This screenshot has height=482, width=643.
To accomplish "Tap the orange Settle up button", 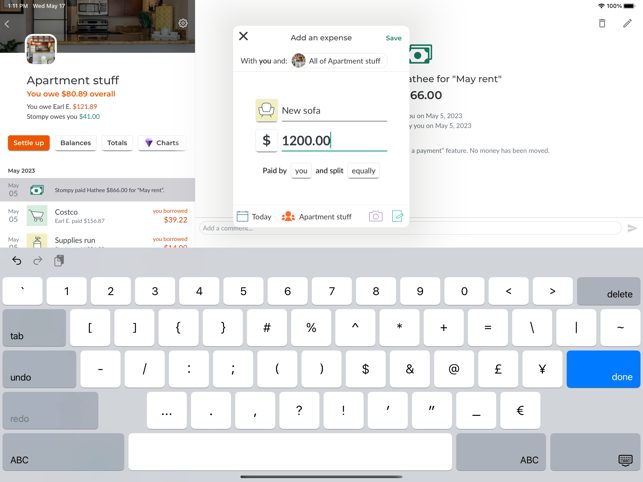I will pos(29,143).
